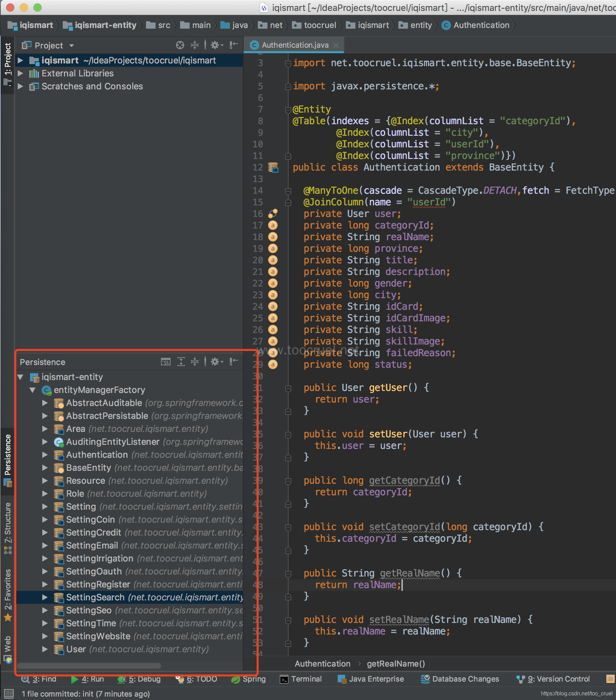Open the 6: TODO tool window
This screenshot has width=616, height=700.
tap(196, 679)
